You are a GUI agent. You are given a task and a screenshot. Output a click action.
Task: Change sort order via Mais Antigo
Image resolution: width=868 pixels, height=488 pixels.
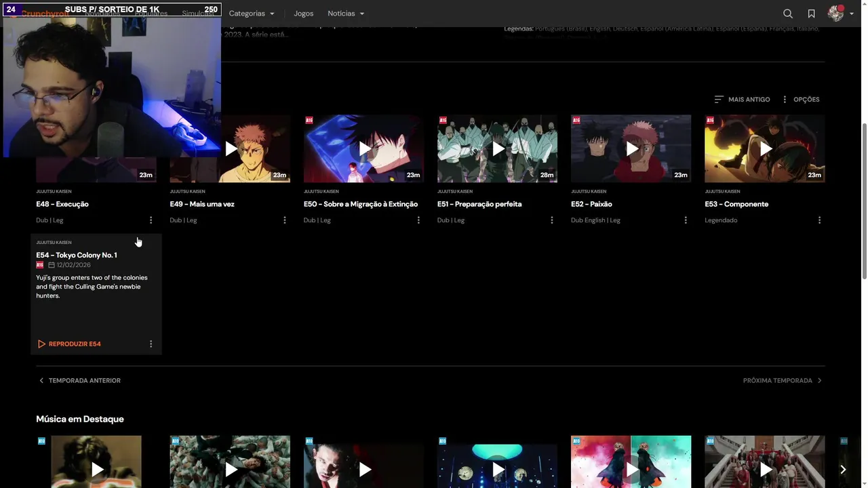click(x=742, y=99)
